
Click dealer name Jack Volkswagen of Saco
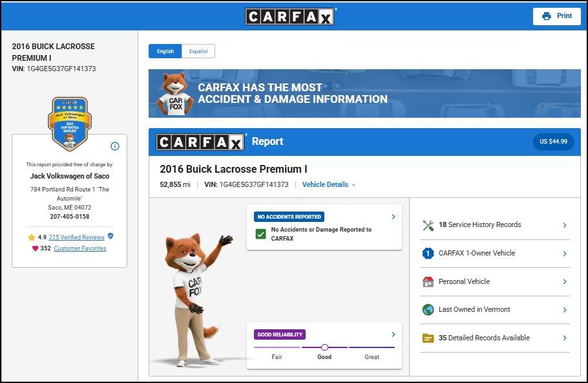[x=70, y=176]
